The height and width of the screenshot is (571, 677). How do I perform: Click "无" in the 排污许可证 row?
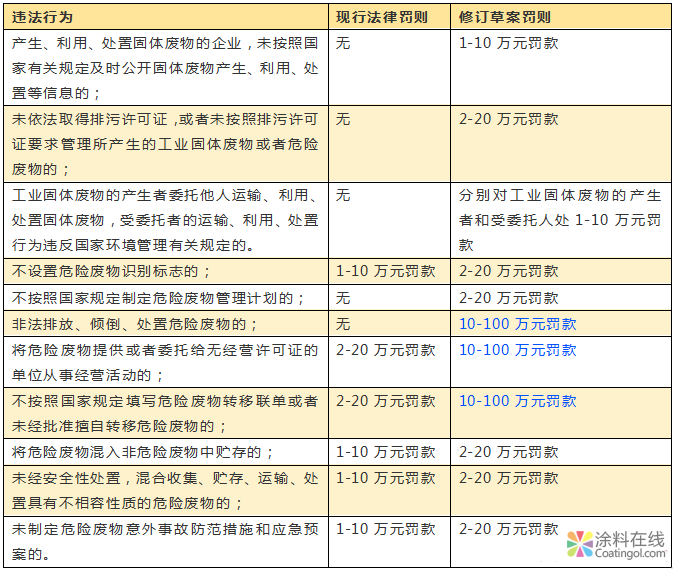coord(343,119)
